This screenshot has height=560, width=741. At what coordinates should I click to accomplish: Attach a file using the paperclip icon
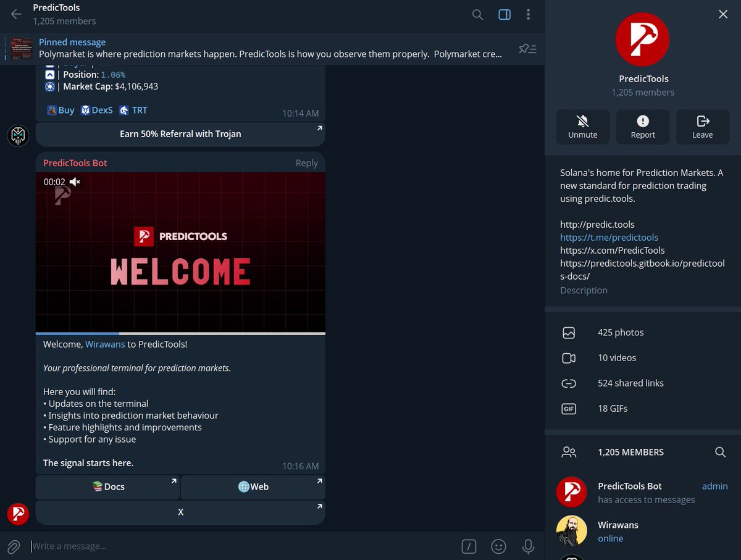click(x=13, y=546)
